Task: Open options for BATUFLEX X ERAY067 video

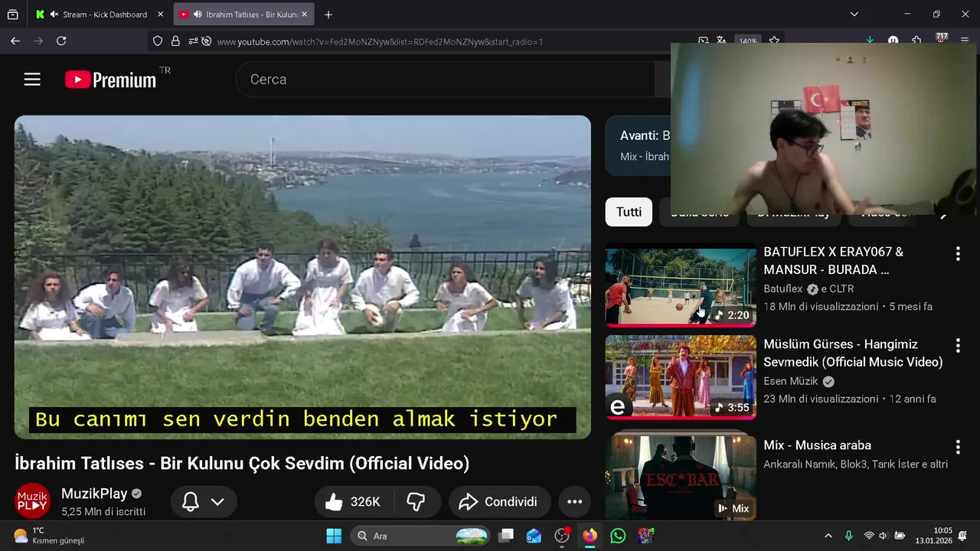Action: coord(957,254)
